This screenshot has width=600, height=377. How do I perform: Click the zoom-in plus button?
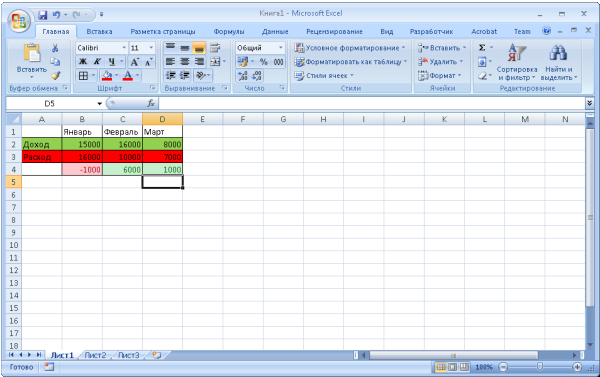[577, 367]
